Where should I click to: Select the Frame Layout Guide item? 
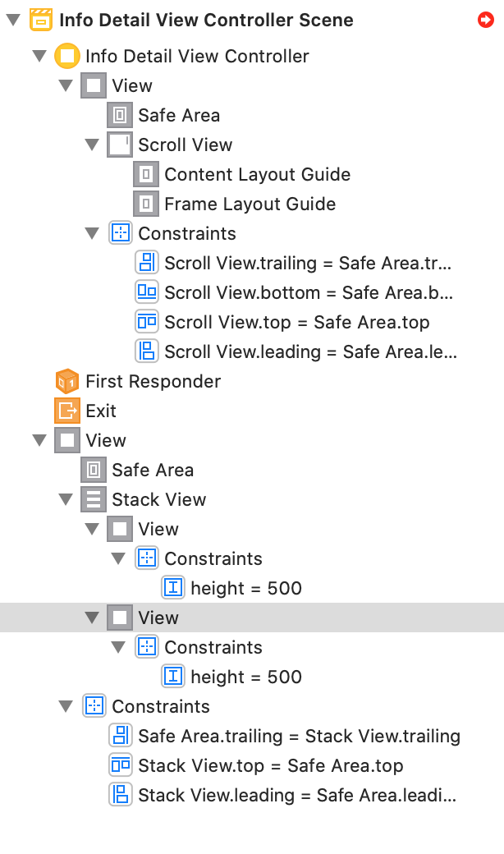tap(250, 204)
